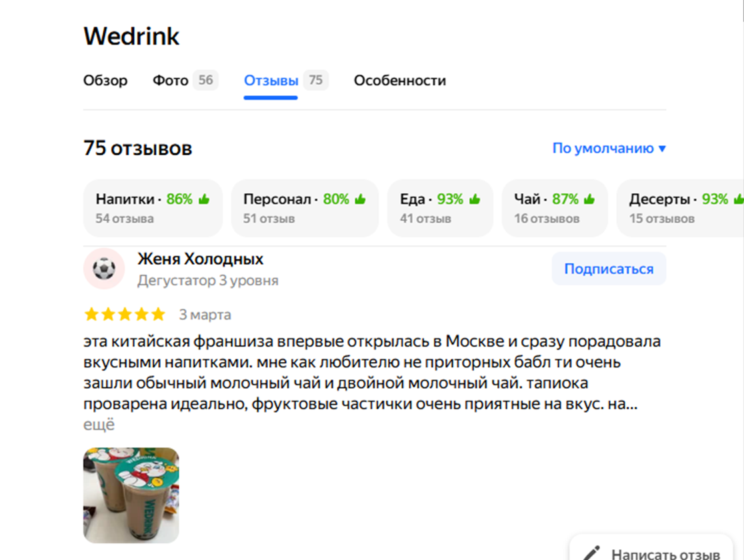Image resolution: width=744 pixels, height=560 pixels.
Task: Click the thumbs-up icon on Персонал chip
Action: (360, 199)
